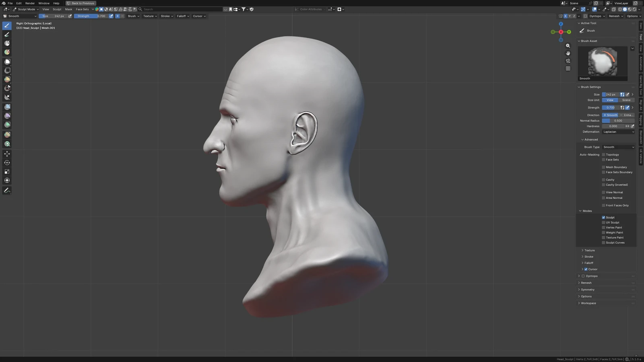The height and width of the screenshot is (362, 644).
Task: Click the Strength pen pressure icon in header
Action: 111,16
